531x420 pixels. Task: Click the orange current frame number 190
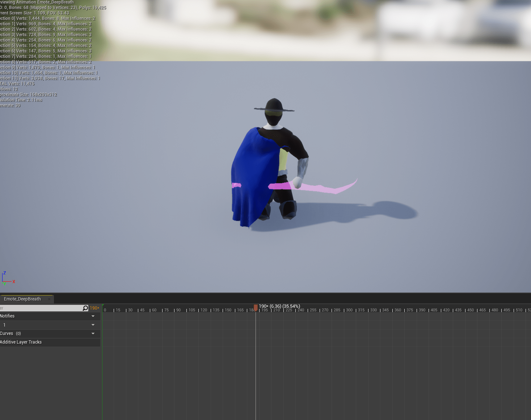[x=94, y=308]
